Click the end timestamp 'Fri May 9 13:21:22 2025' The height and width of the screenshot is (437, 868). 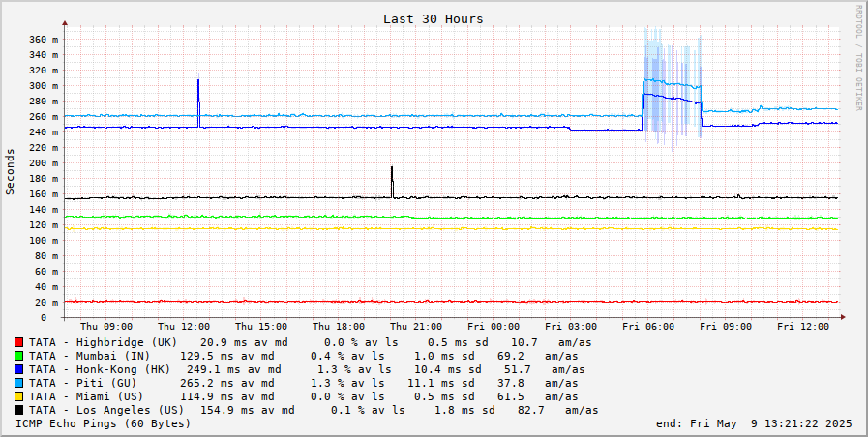pyautogui.click(x=771, y=423)
